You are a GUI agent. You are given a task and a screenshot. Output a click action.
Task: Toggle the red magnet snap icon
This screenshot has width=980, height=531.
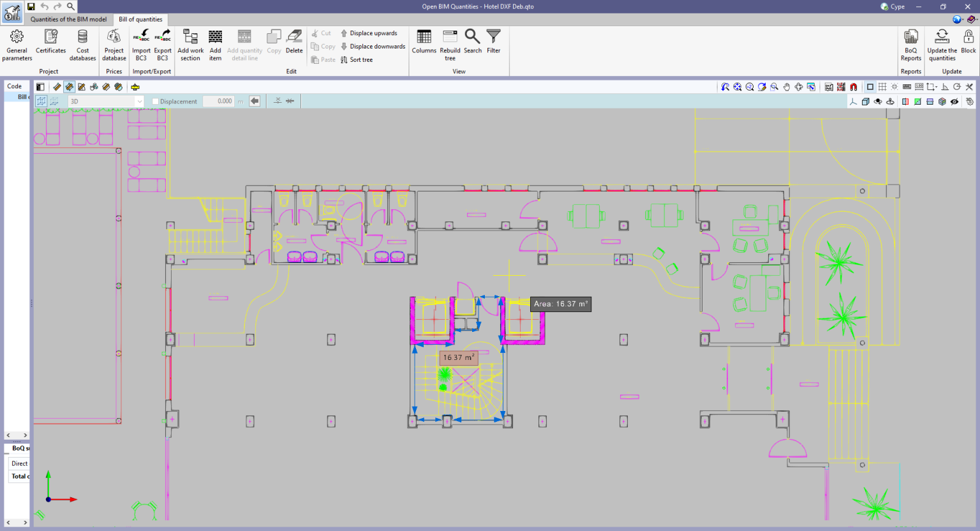pos(853,87)
